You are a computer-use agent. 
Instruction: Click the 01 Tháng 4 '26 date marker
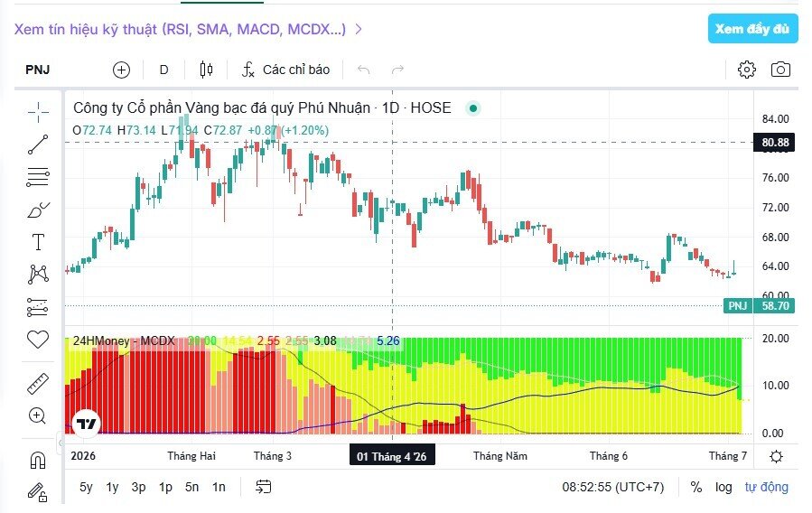click(x=392, y=456)
